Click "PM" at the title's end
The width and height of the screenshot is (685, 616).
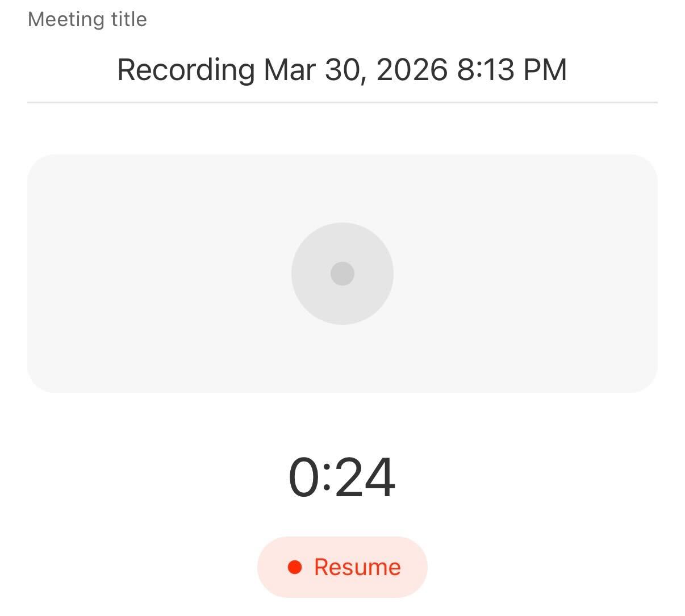click(544, 70)
